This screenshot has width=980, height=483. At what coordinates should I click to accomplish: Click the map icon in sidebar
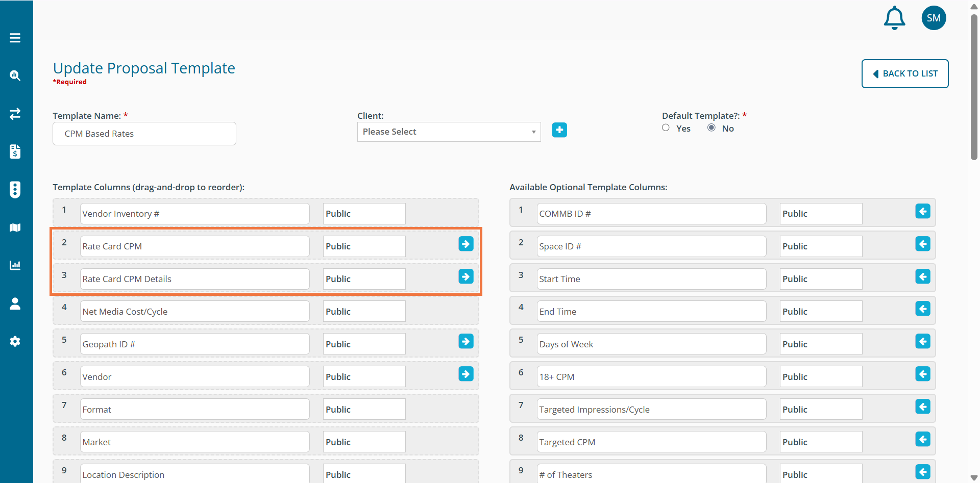[15, 227]
